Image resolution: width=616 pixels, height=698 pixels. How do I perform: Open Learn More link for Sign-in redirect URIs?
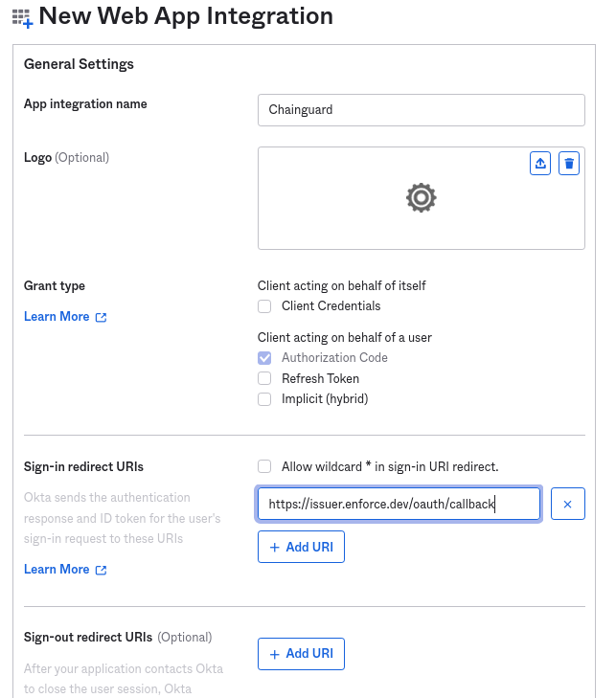tap(57, 570)
